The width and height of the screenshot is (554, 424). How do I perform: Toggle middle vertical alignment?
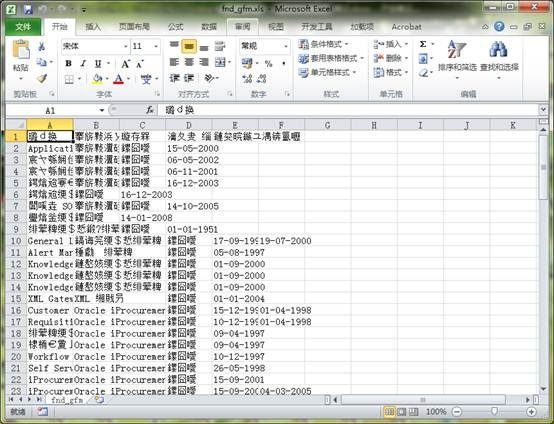point(189,46)
